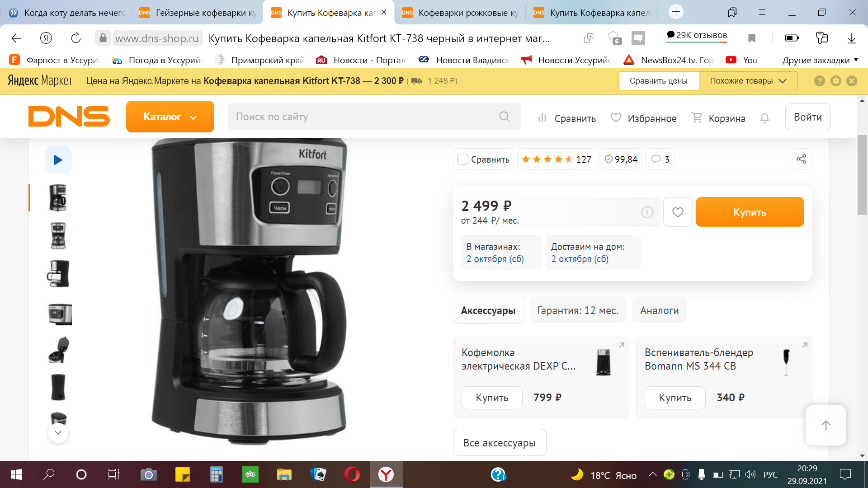Close the active Kitfort product tab
This screenshot has height=488, width=868.
pos(384,12)
